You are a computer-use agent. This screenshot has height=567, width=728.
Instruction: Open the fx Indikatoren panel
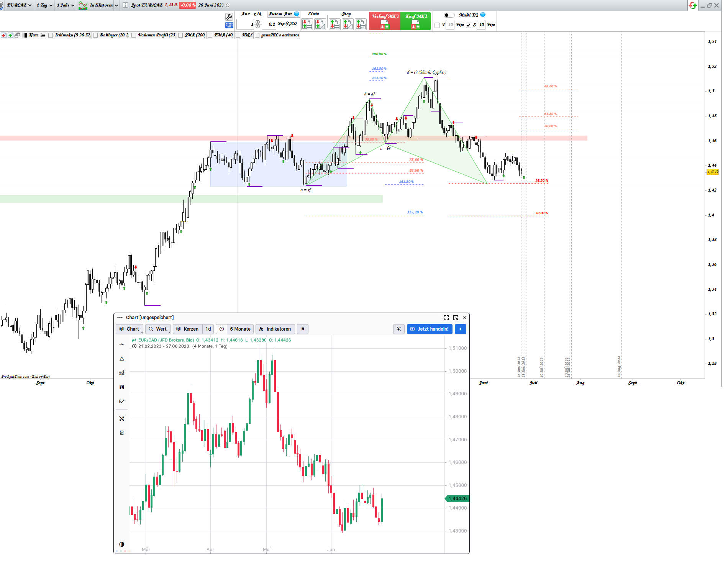tap(275, 329)
